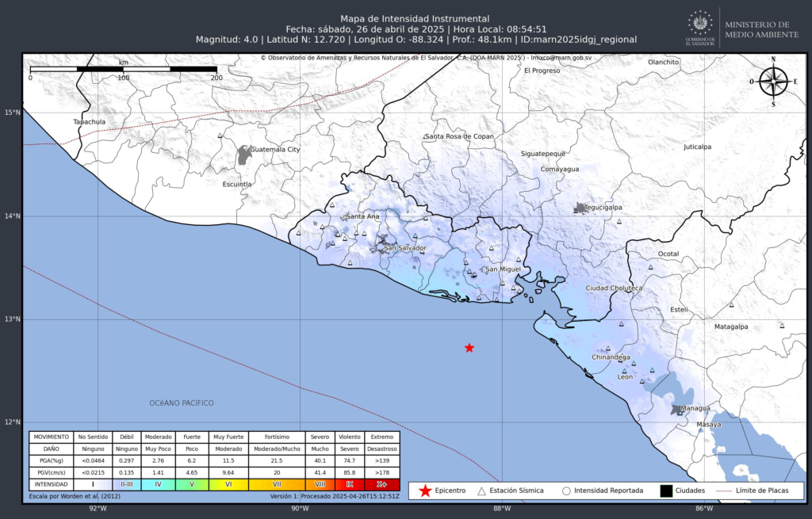812x519 pixels.
Task: Click the Versión 1 processed timestamp
Action: tap(335, 496)
